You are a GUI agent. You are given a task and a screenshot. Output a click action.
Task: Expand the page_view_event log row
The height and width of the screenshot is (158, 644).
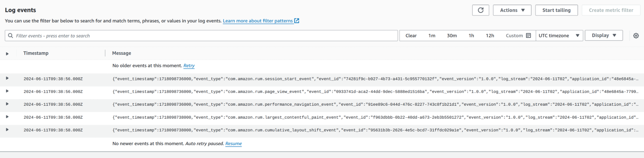coord(7,91)
